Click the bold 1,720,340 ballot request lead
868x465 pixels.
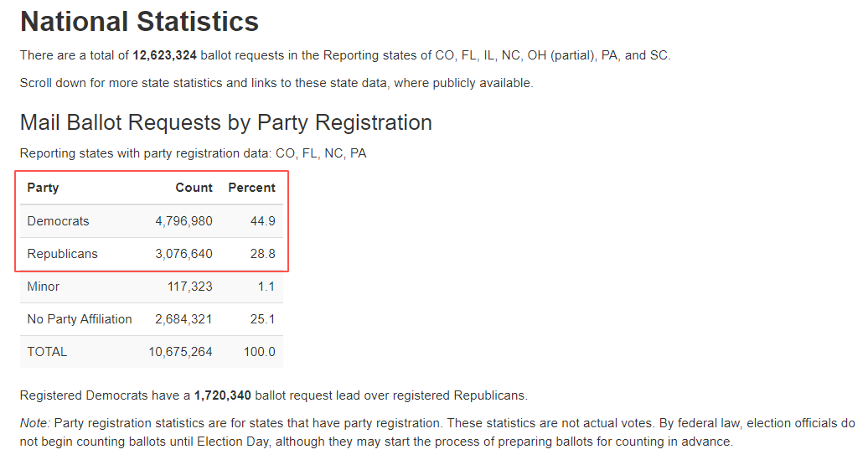click(x=222, y=395)
